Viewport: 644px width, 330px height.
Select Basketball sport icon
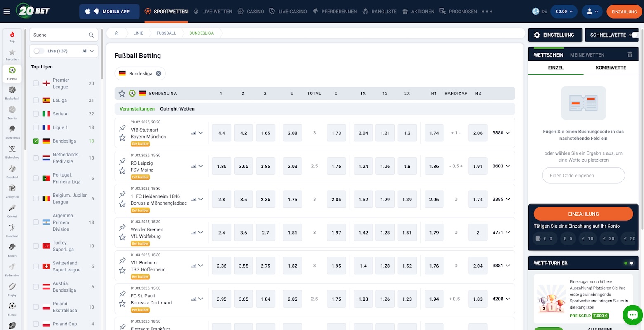click(12, 92)
